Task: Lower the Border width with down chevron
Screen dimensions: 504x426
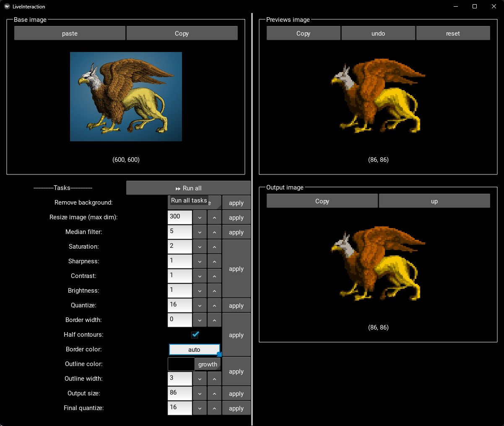Action: click(200, 320)
